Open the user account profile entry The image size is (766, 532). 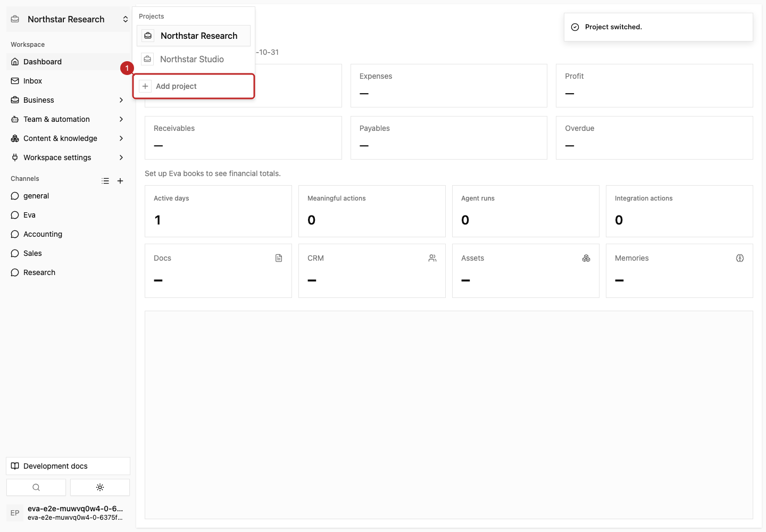[x=68, y=513]
